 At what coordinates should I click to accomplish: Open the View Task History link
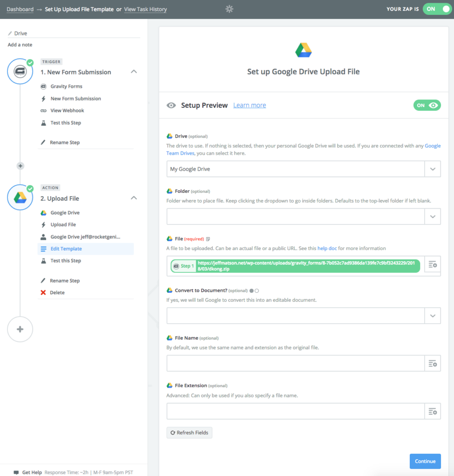click(x=146, y=9)
